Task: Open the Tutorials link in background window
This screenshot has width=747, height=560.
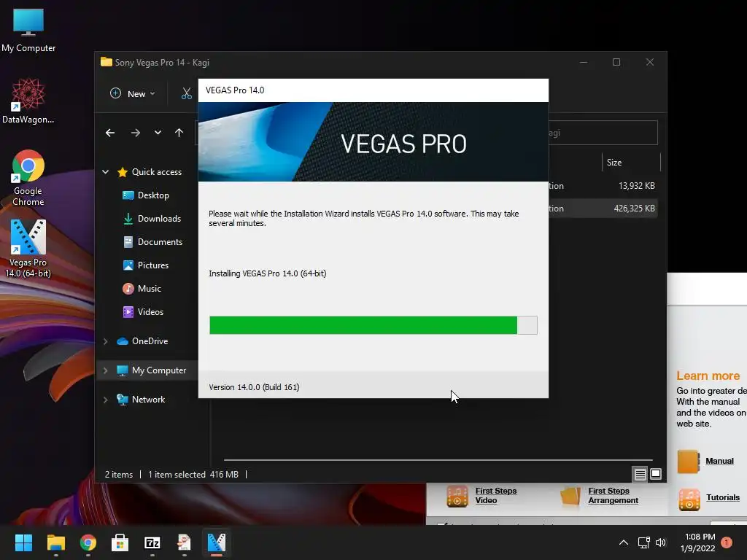Action: (723, 497)
